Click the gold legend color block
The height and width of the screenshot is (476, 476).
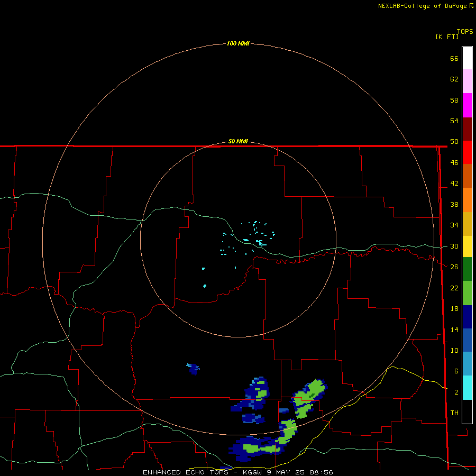[x=467, y=224]
